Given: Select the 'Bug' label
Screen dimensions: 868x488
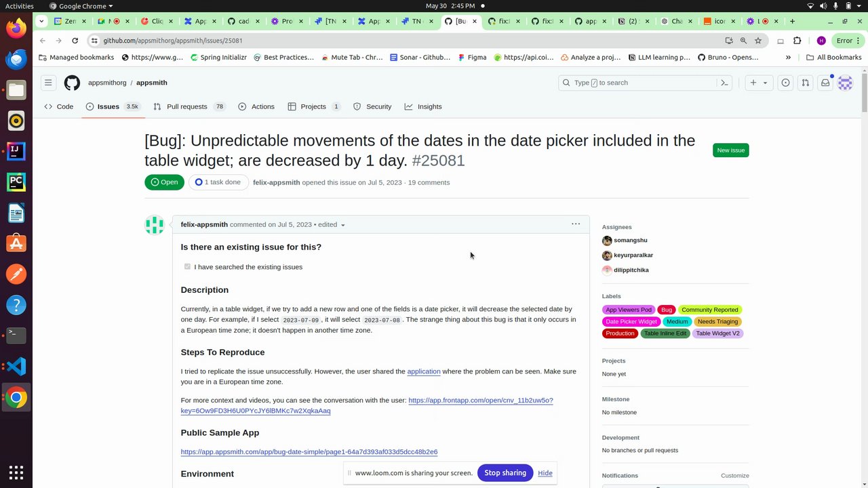Looking at the screenshot, I should point(667,310).
